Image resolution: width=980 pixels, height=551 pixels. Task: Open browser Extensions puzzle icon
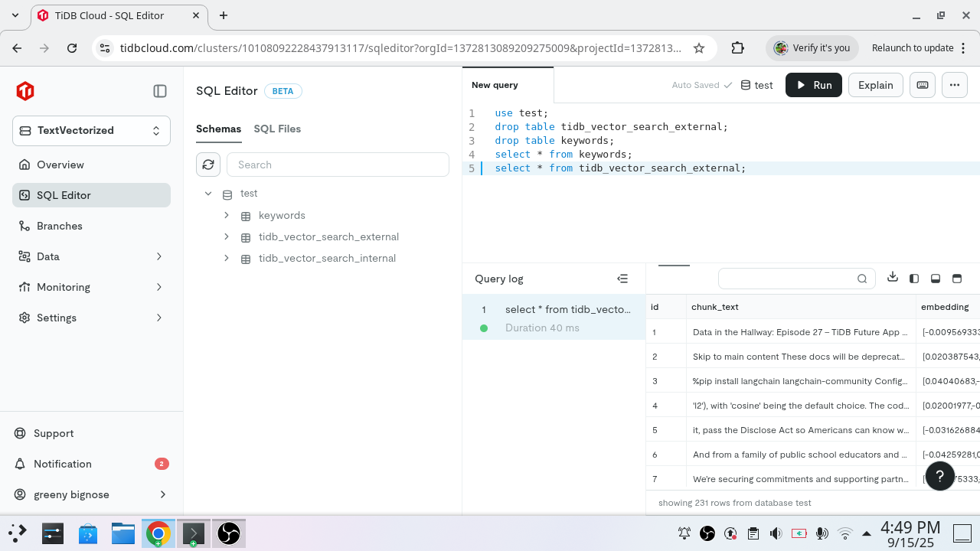tap(737, 48)
